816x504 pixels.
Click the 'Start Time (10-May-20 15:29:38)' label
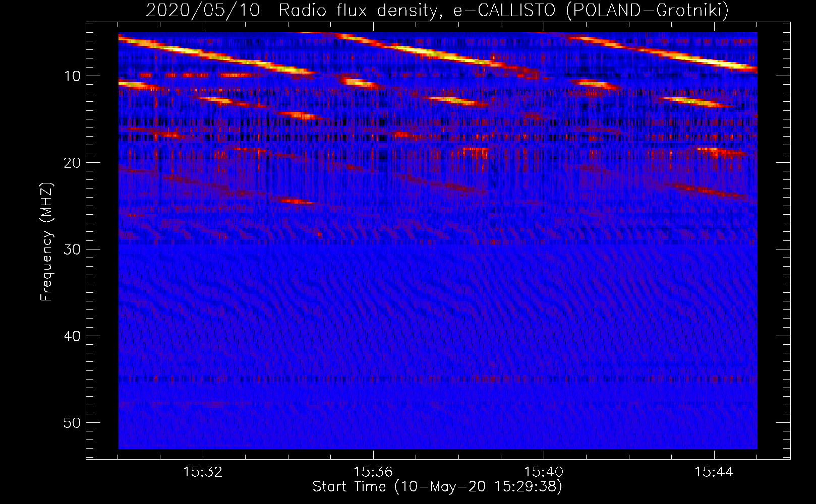[x=437, y=487]
